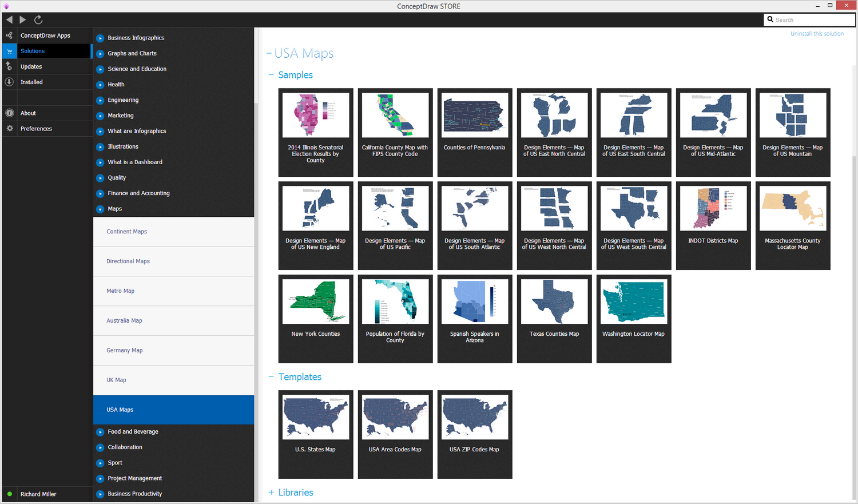The width and height of the screenshot is (858, 504).
Task: Select the highlighted USA Maps solution
Action: (173, 410)
